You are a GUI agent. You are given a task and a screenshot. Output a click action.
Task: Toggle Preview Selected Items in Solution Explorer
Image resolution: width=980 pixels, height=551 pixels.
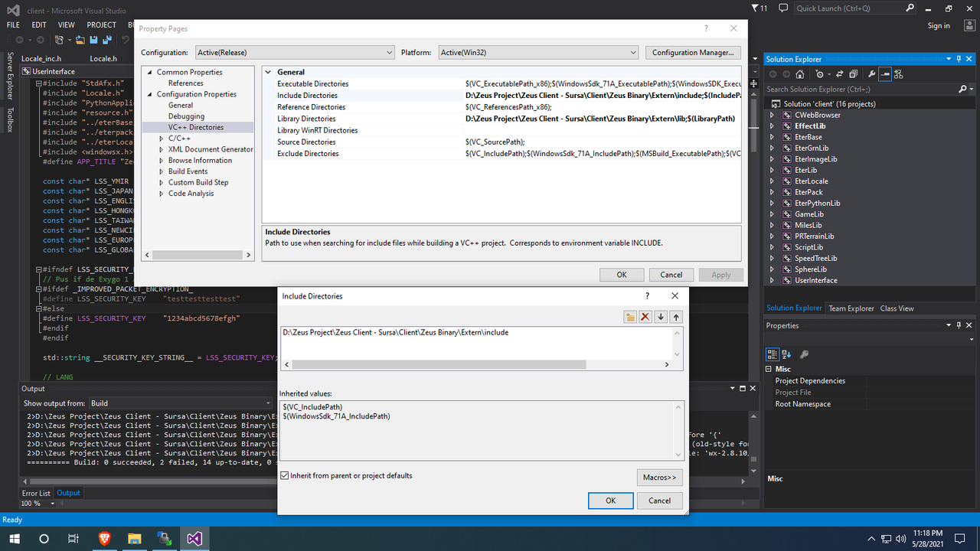coord(885,74)
